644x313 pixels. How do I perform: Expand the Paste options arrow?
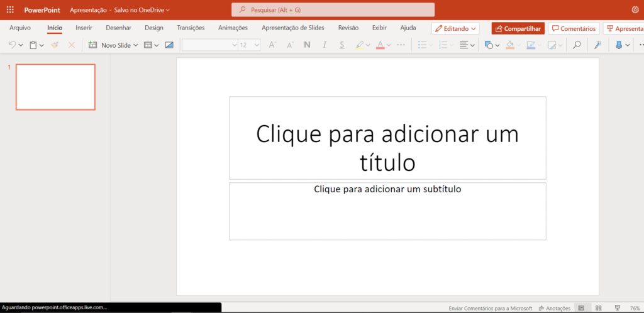[x=42, y=45]
